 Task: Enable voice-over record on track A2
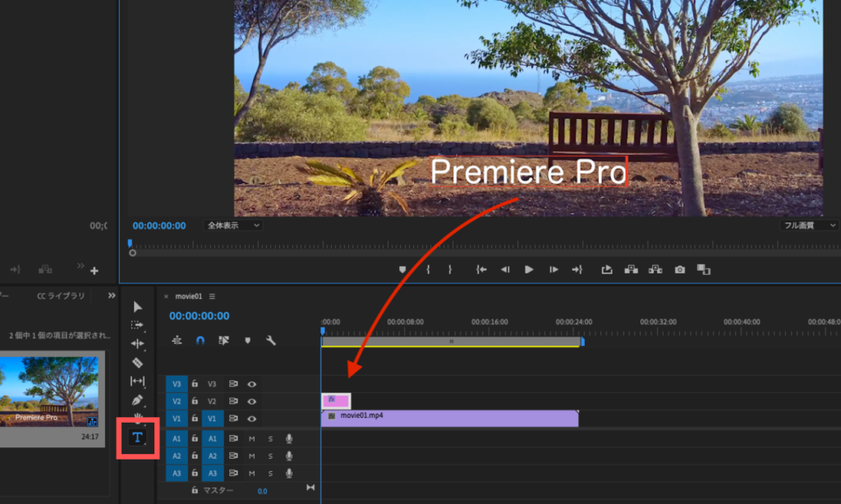click(289, 456)
